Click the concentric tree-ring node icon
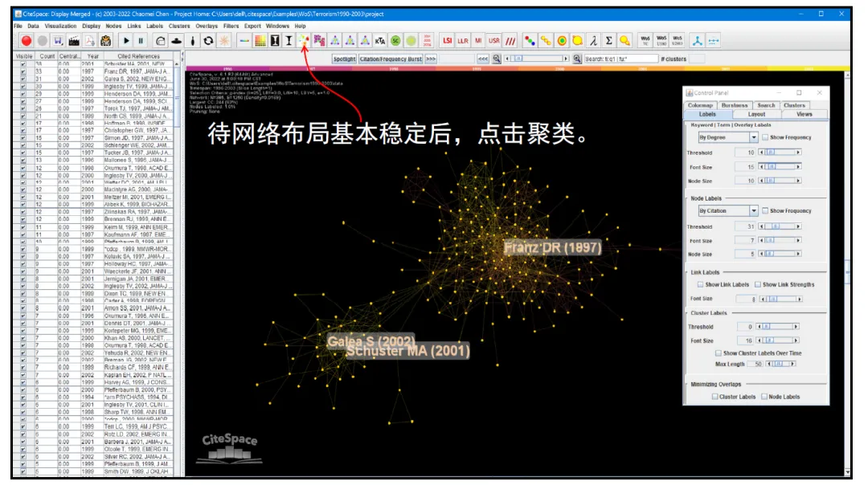Viewport: 868px width, 485px height. pos(562,40)
